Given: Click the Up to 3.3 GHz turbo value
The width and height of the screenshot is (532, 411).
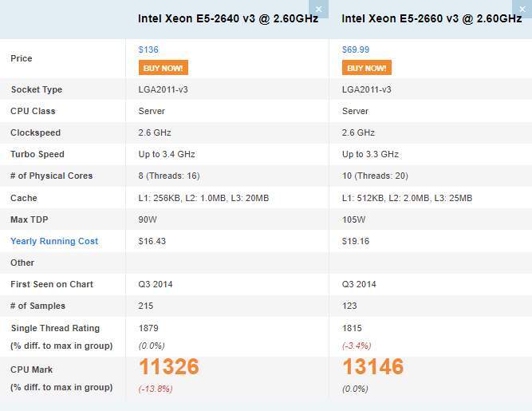Looking at the screenshot, I should 370,154.
